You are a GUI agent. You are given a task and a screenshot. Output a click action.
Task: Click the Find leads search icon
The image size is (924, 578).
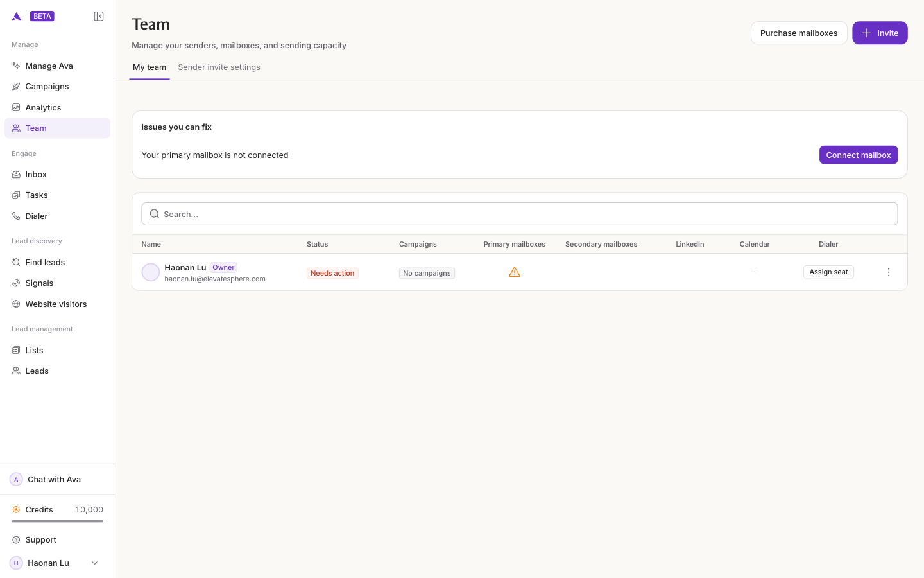[16, 263]
